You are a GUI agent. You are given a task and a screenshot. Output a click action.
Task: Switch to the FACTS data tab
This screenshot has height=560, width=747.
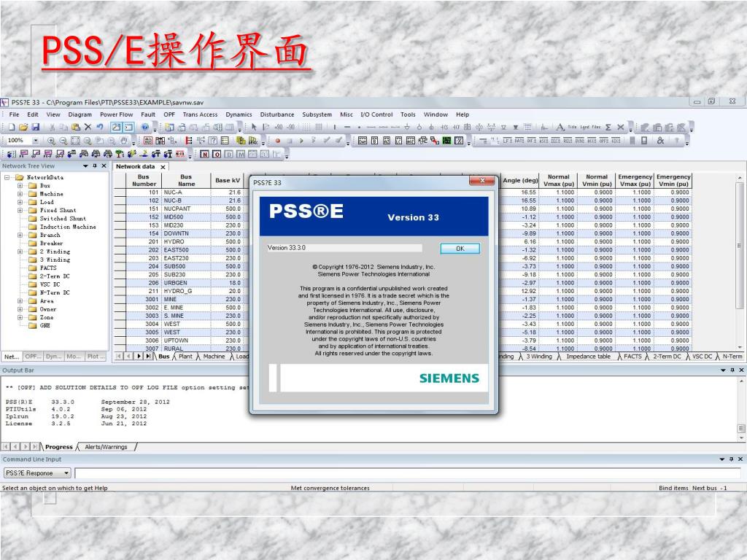click(x=632, y=356)
